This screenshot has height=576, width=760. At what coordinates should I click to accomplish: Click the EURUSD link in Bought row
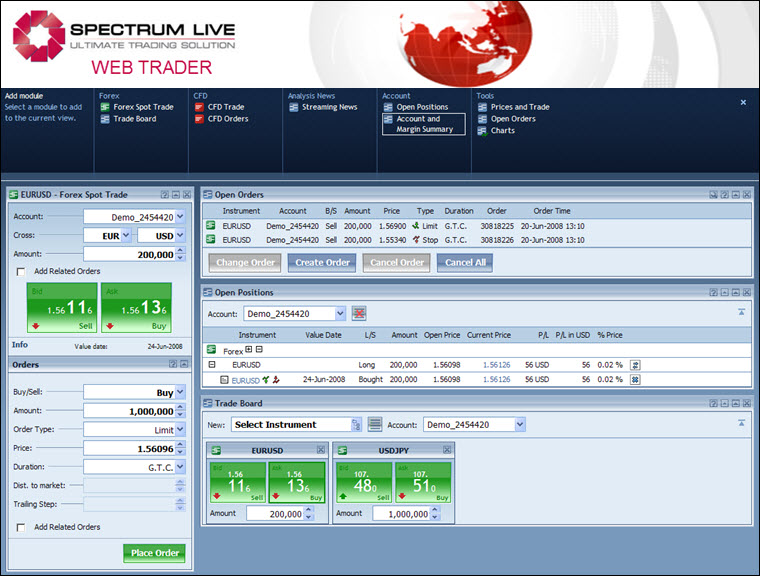point(245,381)
